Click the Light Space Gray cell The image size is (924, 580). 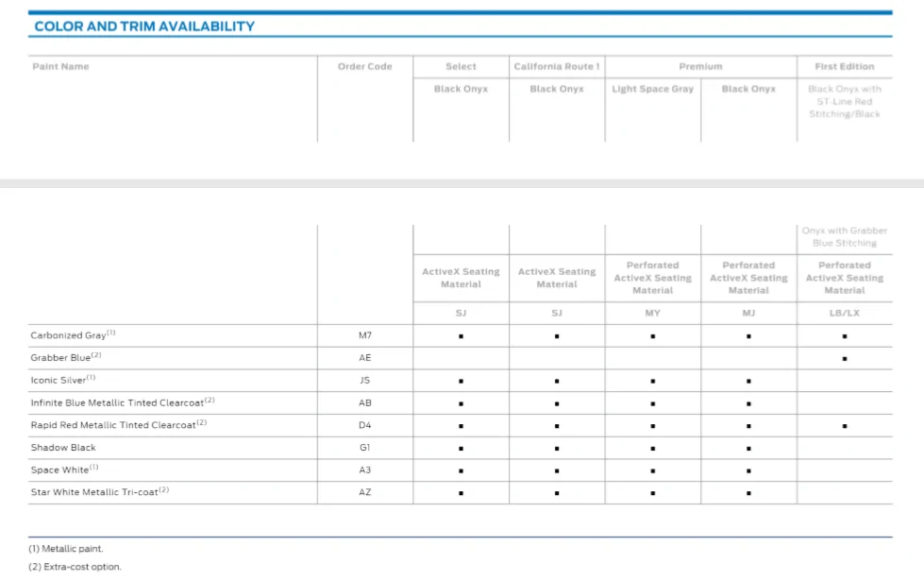[653, 89]
